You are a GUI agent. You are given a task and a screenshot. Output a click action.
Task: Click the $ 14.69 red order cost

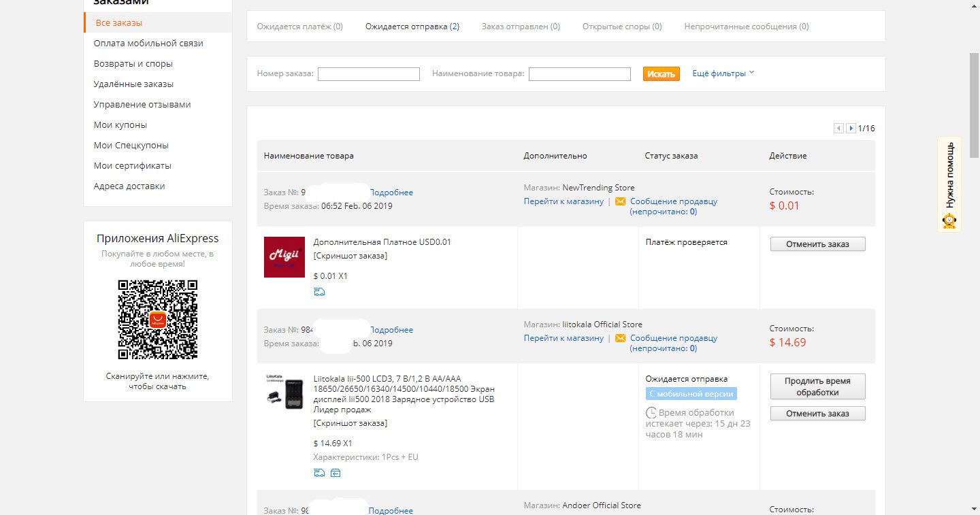pyautogui.click(x=787, y=342)
